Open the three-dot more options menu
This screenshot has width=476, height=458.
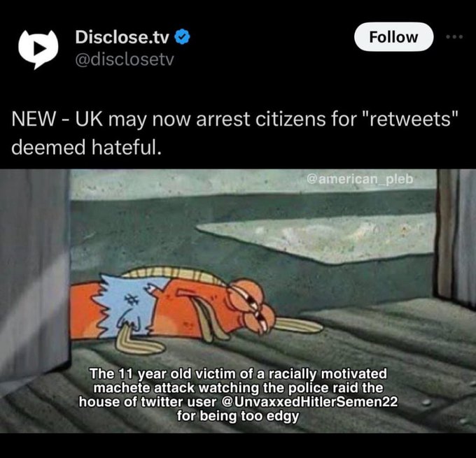[454, 37]
